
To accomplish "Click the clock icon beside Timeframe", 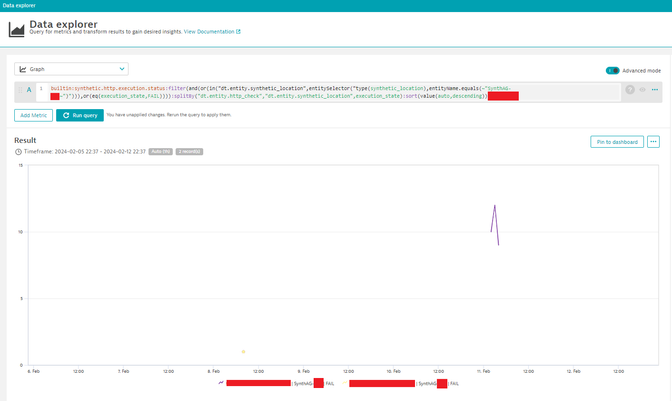I will coord(18,151).
